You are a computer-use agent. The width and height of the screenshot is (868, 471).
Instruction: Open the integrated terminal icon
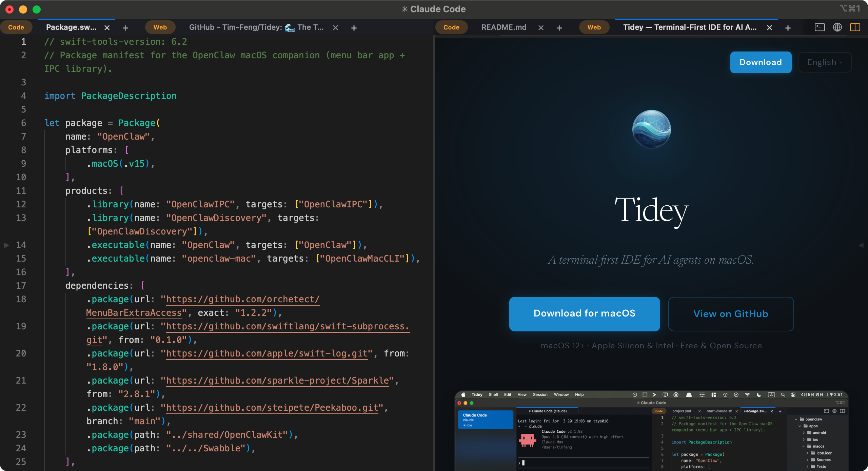tap(820, 27)
